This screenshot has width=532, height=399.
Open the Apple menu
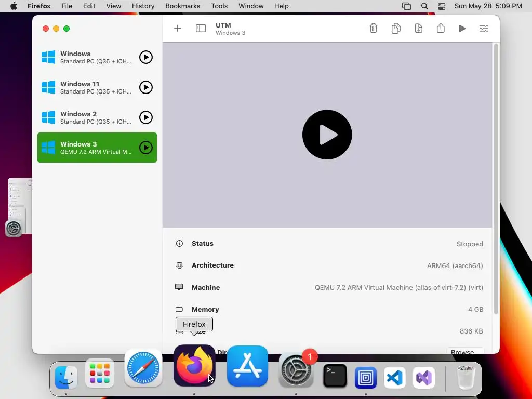point(14,6)
